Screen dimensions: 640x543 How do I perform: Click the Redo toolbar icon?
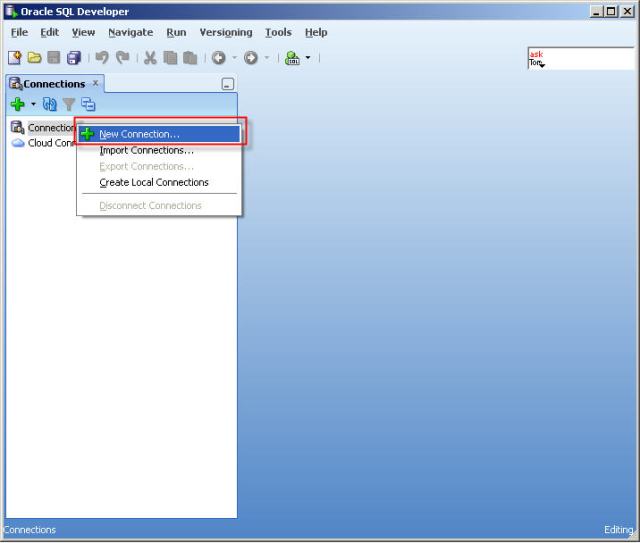pyautogui.click(x=122, y=58)
